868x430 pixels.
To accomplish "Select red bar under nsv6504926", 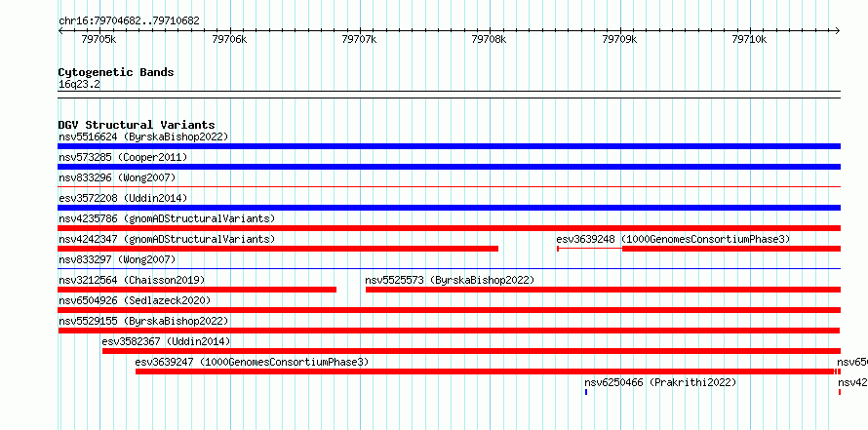I will click(449, 310).
